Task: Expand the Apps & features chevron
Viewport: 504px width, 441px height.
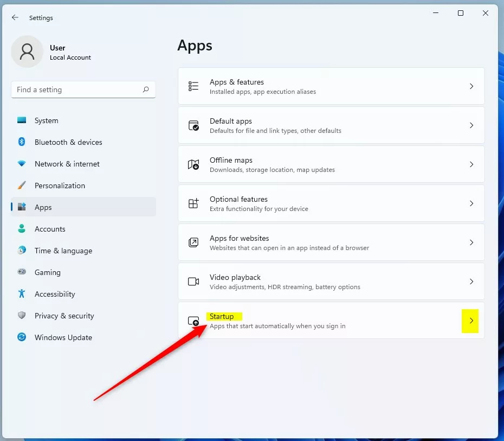Action: tap(471, 86)
